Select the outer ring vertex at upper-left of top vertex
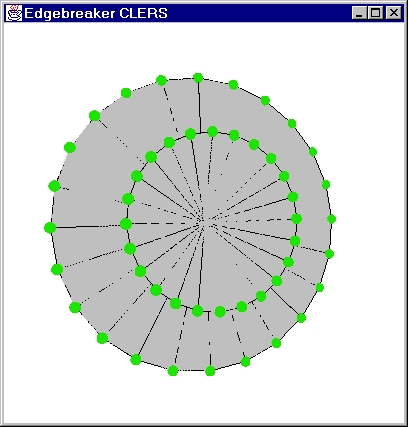This screenshot has height=427, width=408. click(161, 80)
